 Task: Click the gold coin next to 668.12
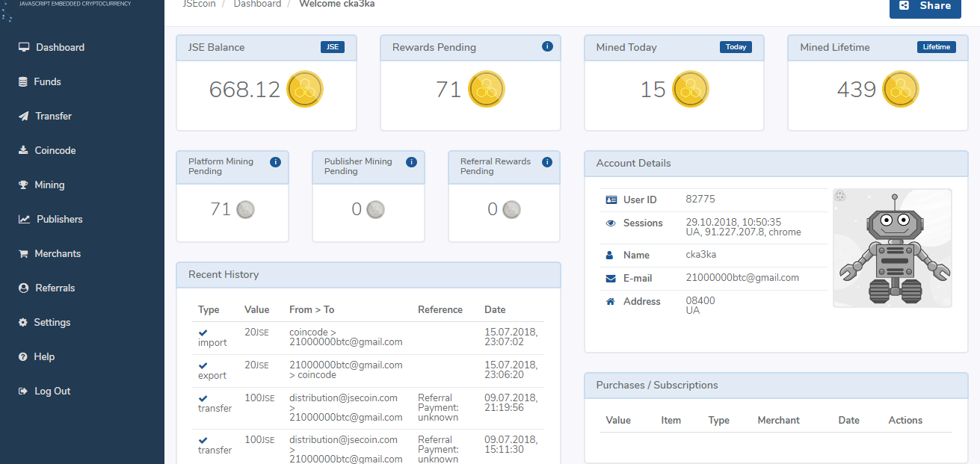point(305,90)
